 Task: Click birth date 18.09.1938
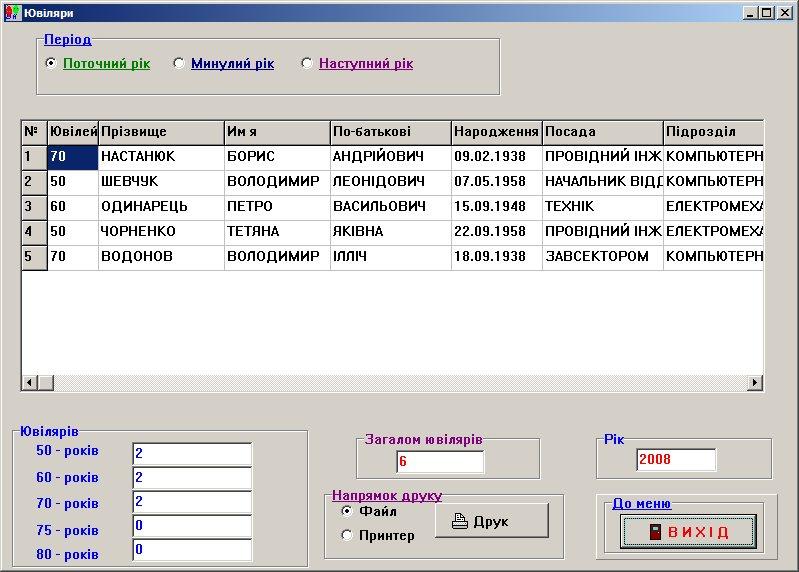[497, 257]
